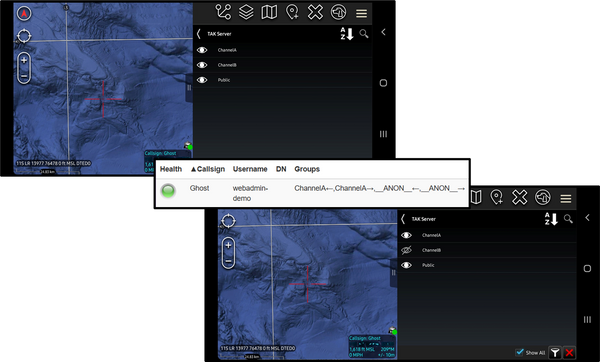
Task: Go back from lower TAK Server list
Action: point(403,219)
